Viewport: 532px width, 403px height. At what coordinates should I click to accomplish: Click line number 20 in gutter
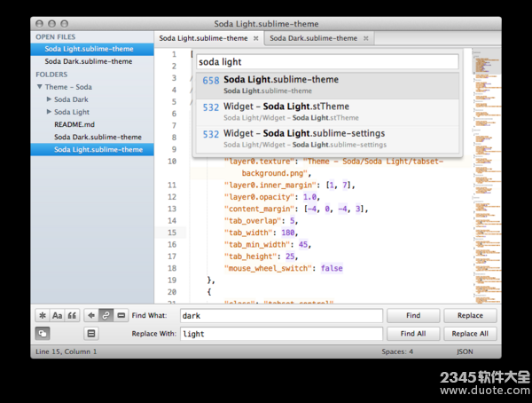pyautogui.click(x=172, y=292)
